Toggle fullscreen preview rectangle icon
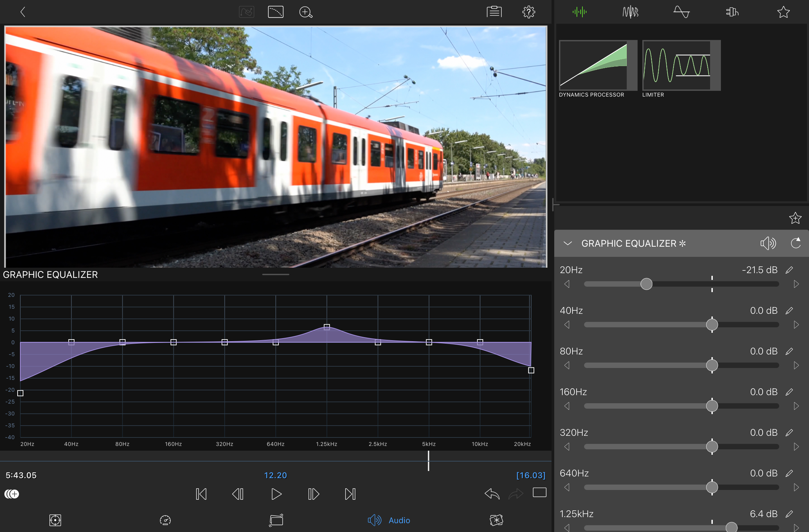Screen dimensions: 809x532 click(539, 492)
